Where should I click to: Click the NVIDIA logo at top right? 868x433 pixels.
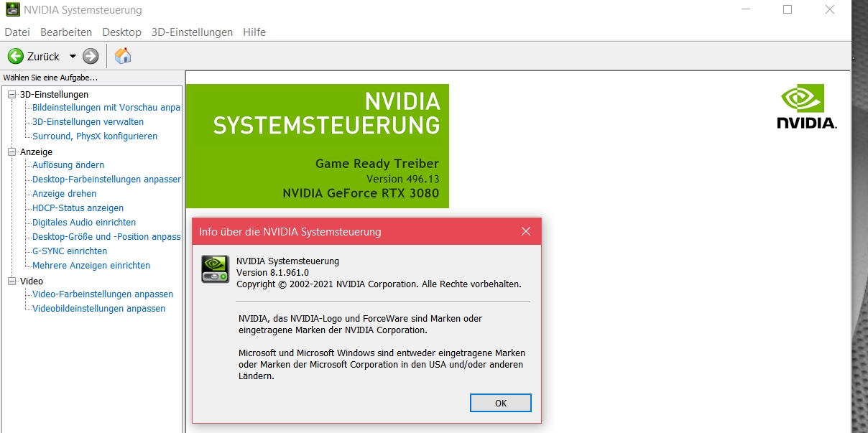pos(806,107)
